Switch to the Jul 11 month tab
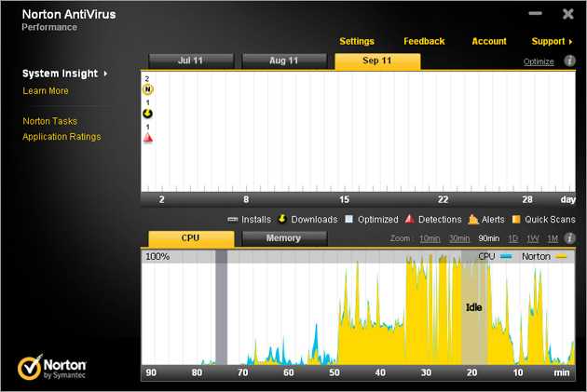Screen dimensions: 587x392 point(191,61)
